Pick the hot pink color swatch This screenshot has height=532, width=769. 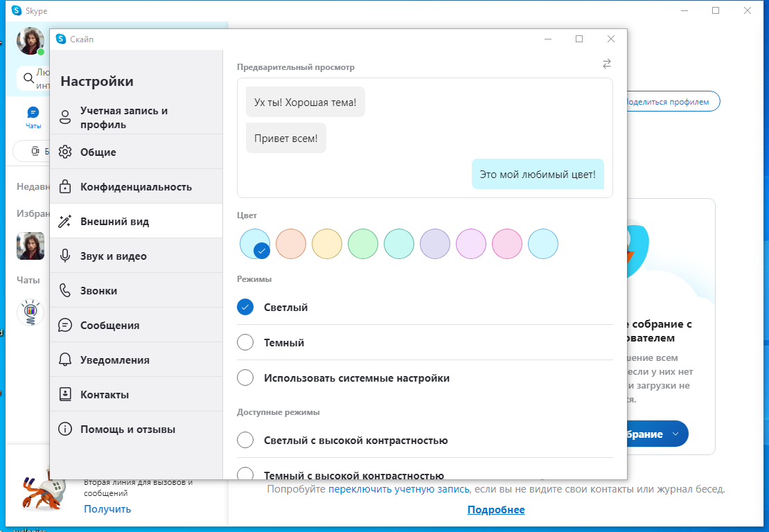pos(507,244)
